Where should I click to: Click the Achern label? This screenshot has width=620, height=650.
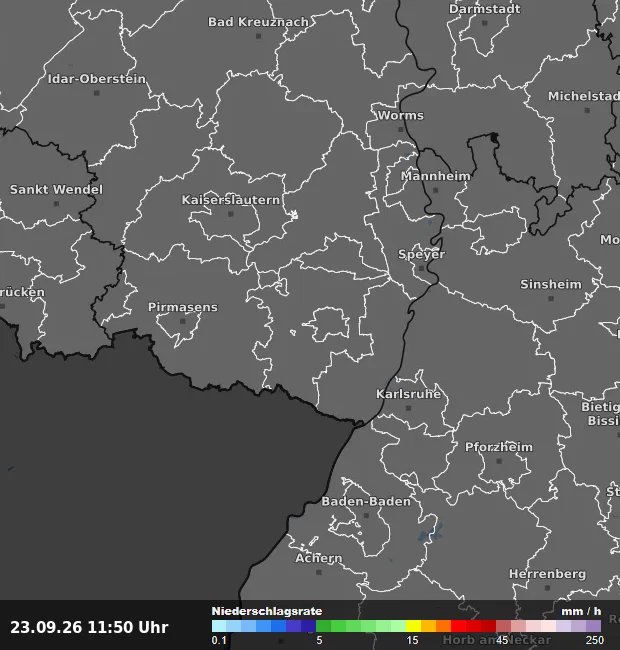(319, 558)
